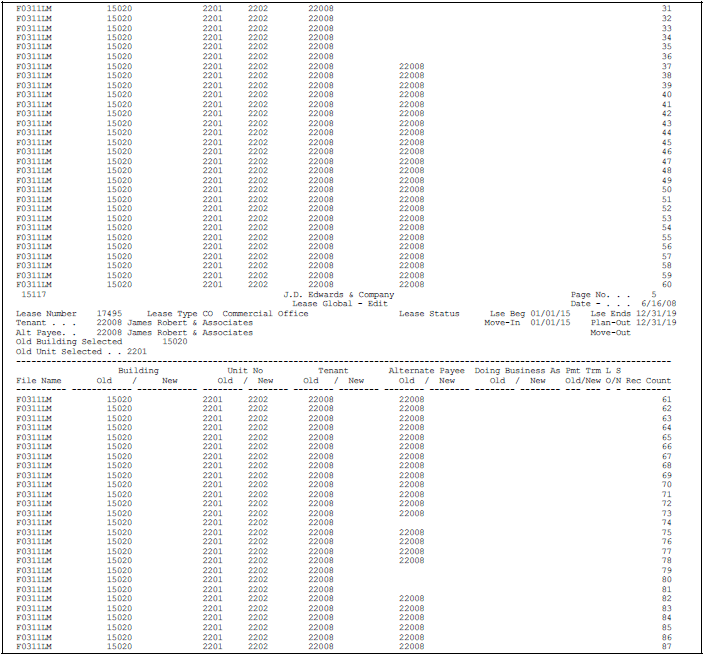
Task: Click record count 52
Action: pos(667,208)
